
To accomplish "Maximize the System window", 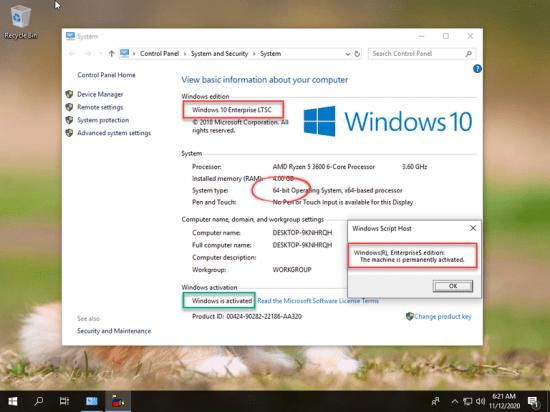I will click(x=445, y=36).
